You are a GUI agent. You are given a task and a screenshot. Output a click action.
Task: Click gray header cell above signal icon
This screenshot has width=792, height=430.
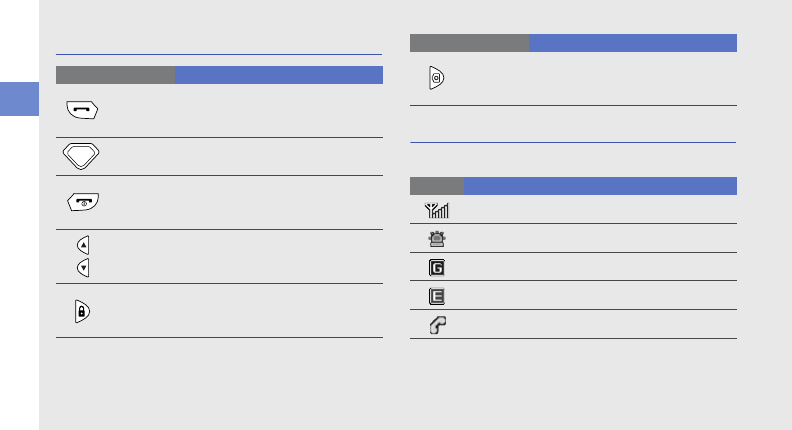pyautogui.click(x=437, y=186)
